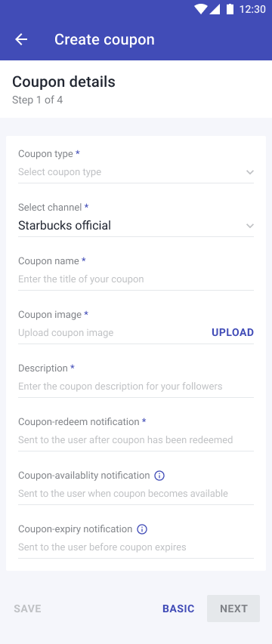Click the NEXT button
This screenshot has height=644, width=272.
pos(233,609)
